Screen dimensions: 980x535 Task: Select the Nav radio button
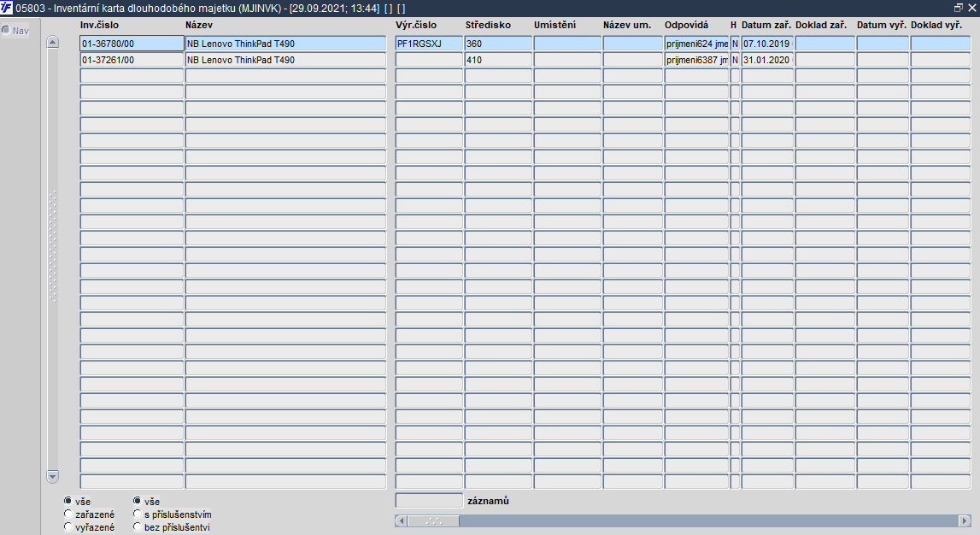pos(6,30)
